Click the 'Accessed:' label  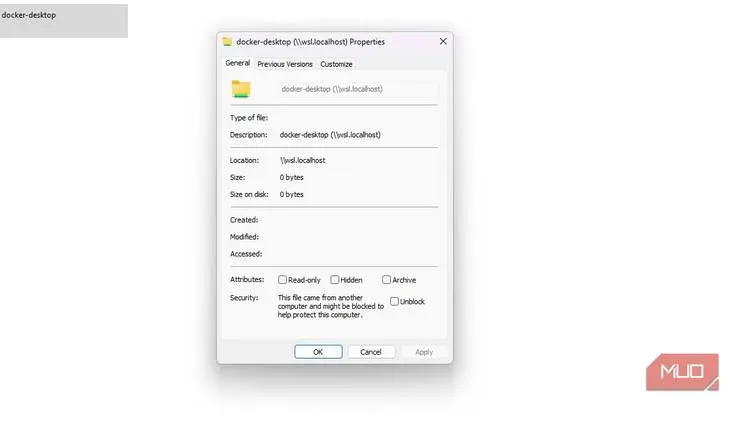[246, 254]
